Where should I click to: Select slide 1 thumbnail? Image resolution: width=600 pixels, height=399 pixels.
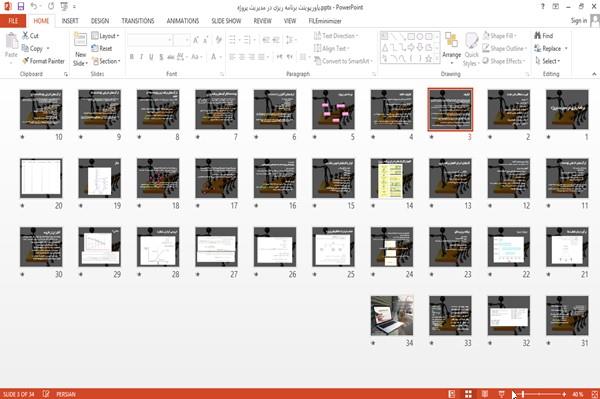click(x=567, y=109)
